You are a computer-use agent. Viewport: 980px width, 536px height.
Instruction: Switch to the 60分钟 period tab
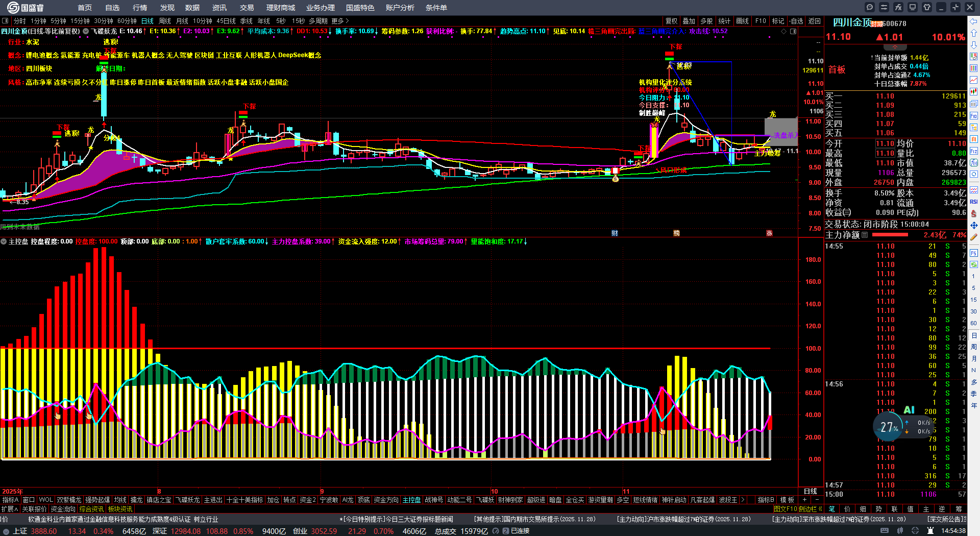(127, 21)
